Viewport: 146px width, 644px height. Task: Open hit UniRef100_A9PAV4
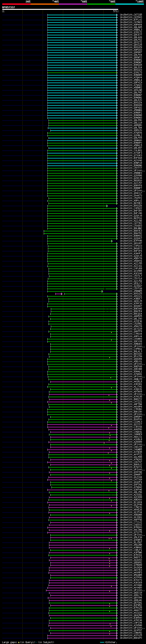point(131,25)
